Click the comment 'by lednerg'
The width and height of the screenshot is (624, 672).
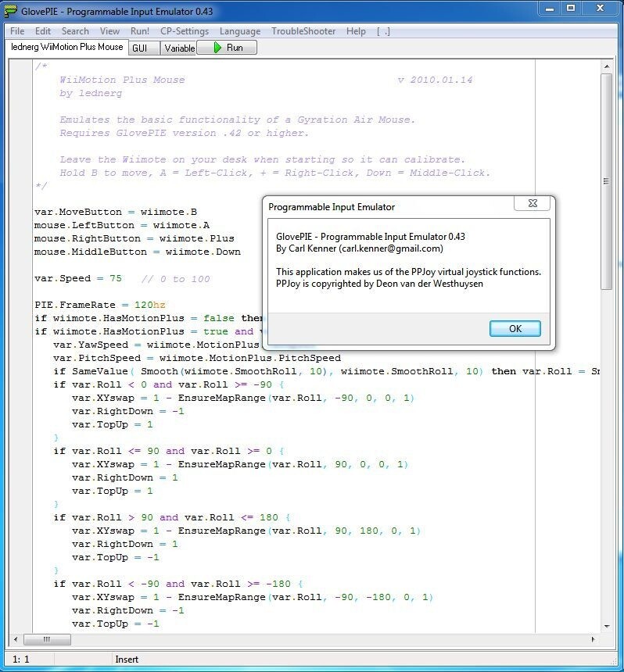click(91, 93)
